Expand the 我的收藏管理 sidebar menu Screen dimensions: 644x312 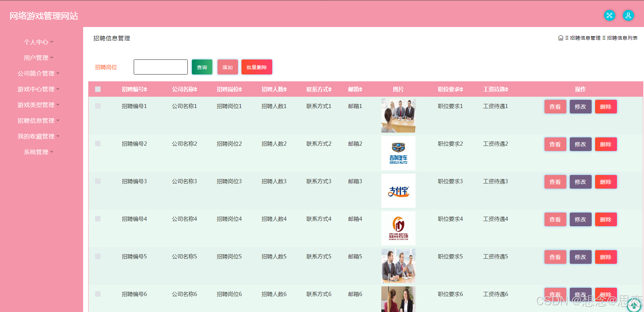(x=39, y=136)
